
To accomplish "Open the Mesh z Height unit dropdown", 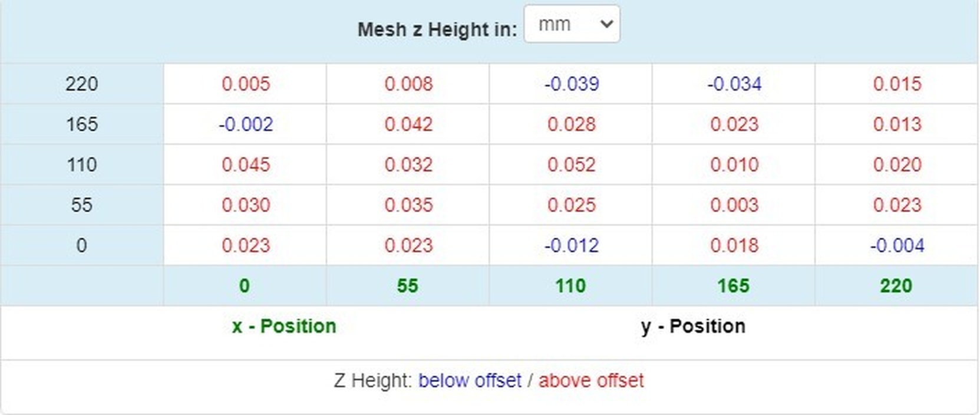I will [571, 24].
